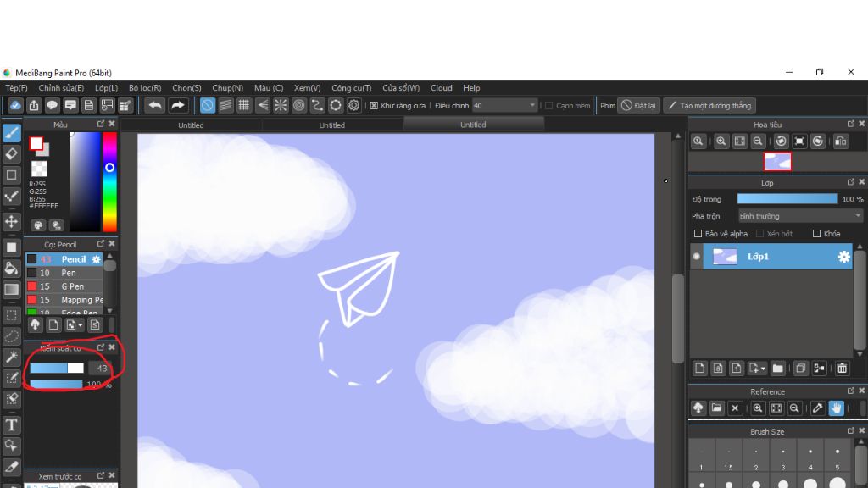Image resolution: width=868 pixels, height=488 pixels.
Task: Enable the concentric circle snap guide
Action: click(299, 105)
